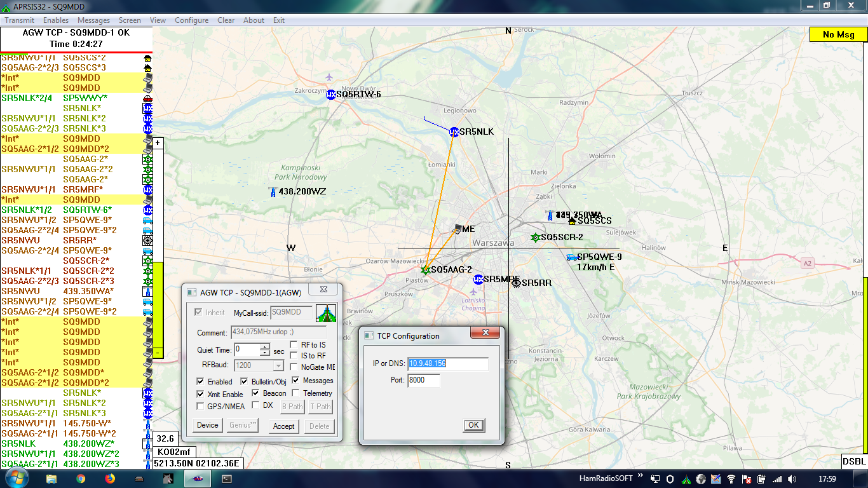The width and height of the screenshot is (868, 488).
Task: Toggle the Telemetry checkbox
Action: click(x=296, y=393)
